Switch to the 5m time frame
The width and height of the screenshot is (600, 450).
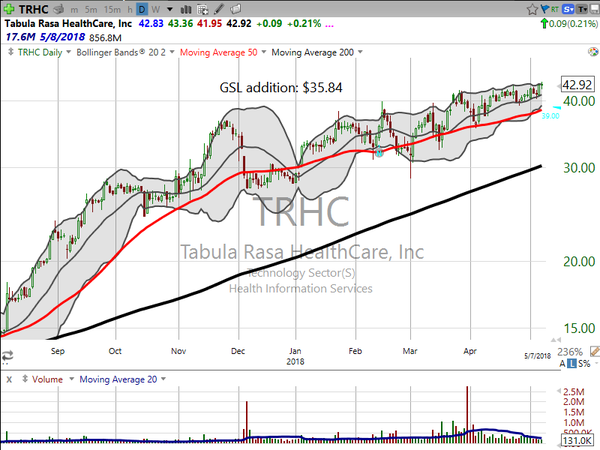click(x=91, y=10)
